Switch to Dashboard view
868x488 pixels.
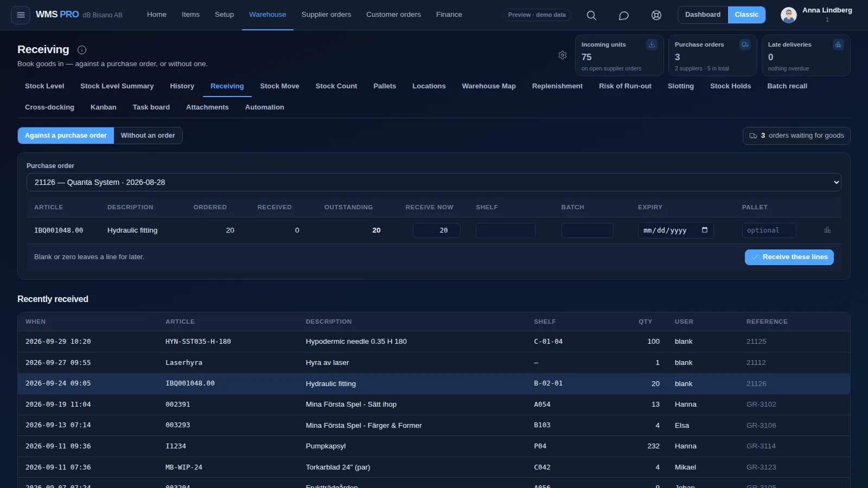pyautogui.click(x=703, y=15)
